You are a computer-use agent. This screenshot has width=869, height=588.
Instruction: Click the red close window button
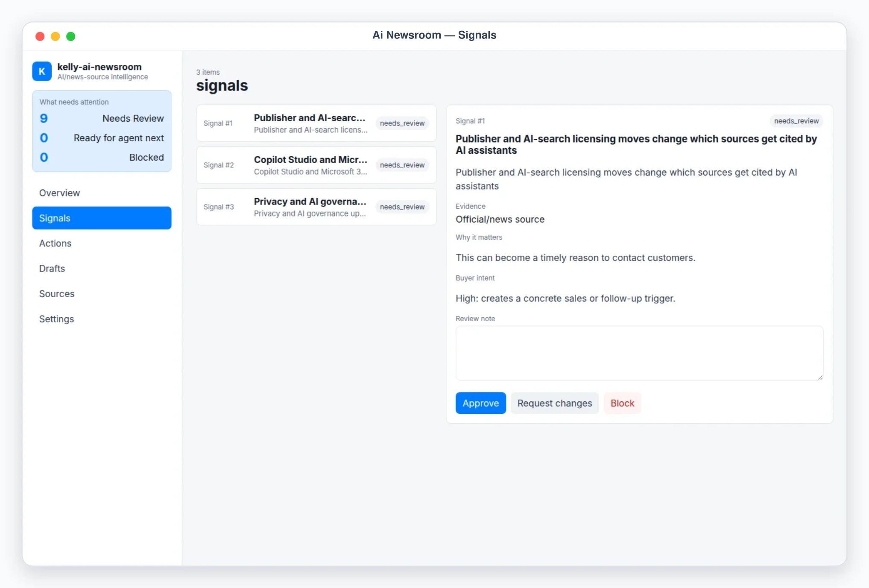(40, 36)
